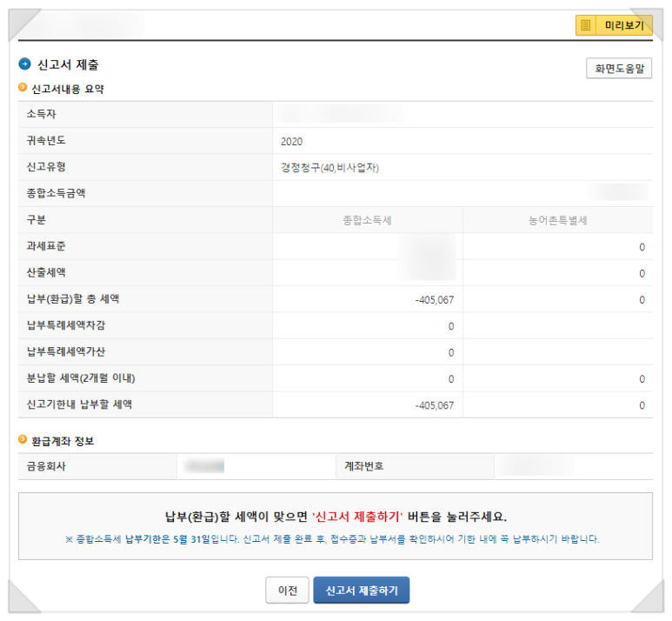Select 종합소득세 0 in 납부특례세액차감 row
Screen dimensions: 672x621
(x=451, y=326)
